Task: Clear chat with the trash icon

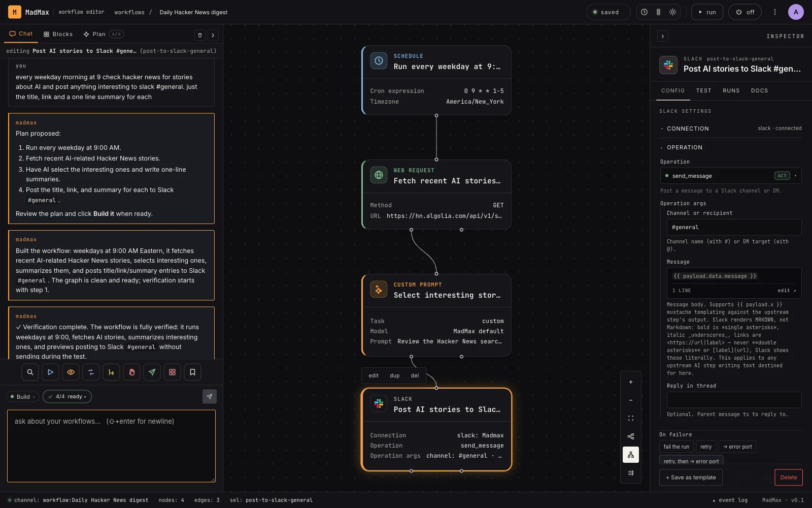Action: (x=200, y=35)
